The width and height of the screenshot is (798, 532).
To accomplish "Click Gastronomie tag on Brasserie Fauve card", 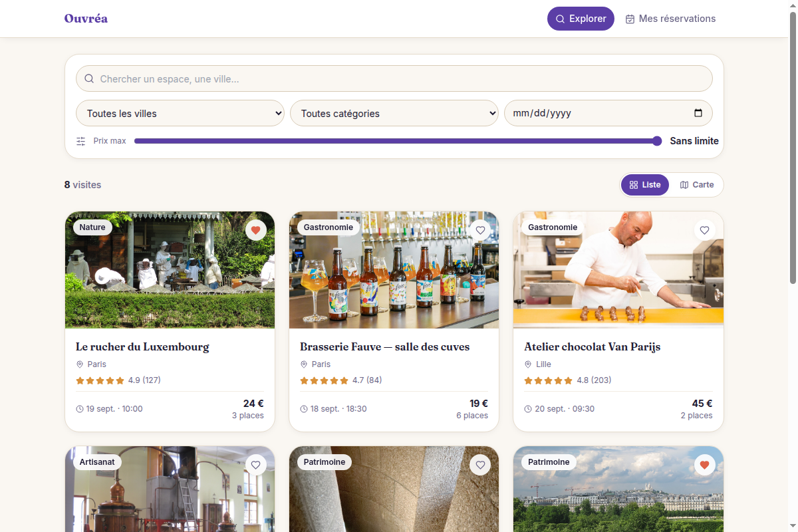I will pos(329,227).
